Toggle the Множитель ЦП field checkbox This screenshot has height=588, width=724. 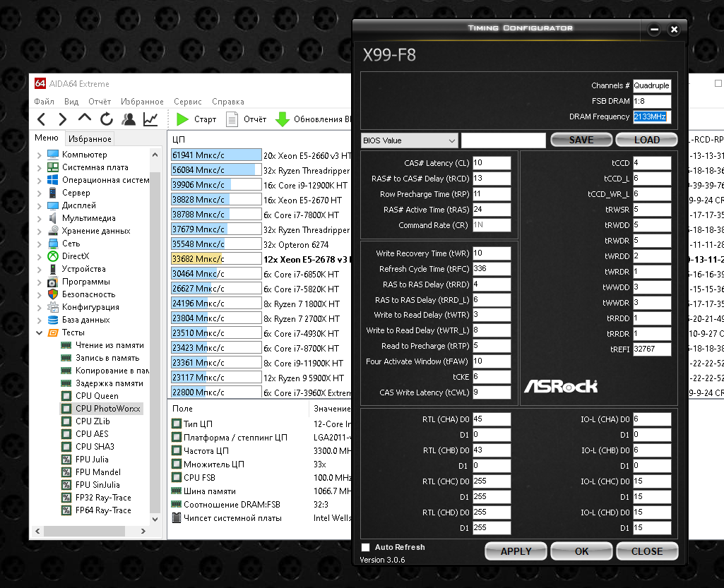tap(177, 464)
